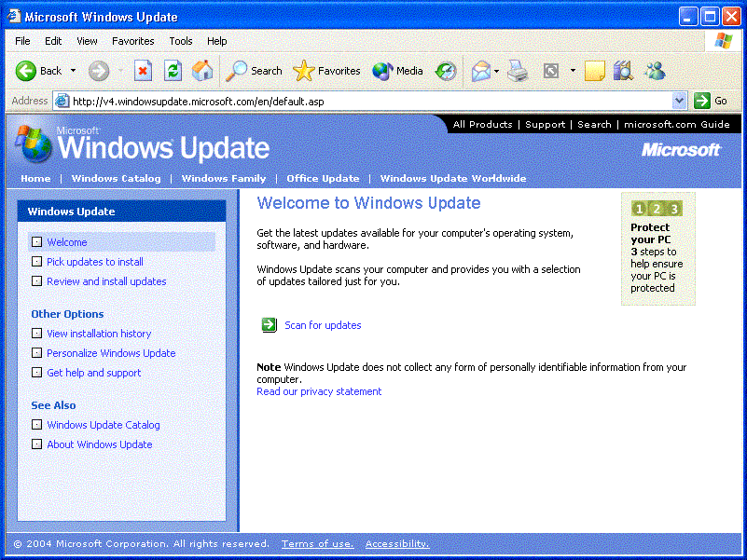Open the Messenger people icon
The height and width of the screenshot is (560, 747).
pyautogui.click(x=655, y=71)
